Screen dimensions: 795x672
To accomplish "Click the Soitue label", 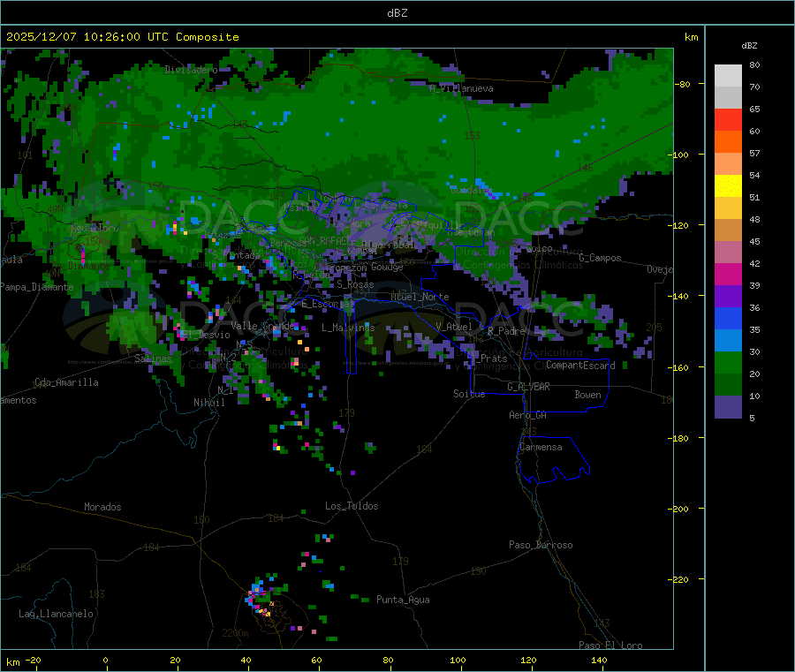I will point(469,394).
